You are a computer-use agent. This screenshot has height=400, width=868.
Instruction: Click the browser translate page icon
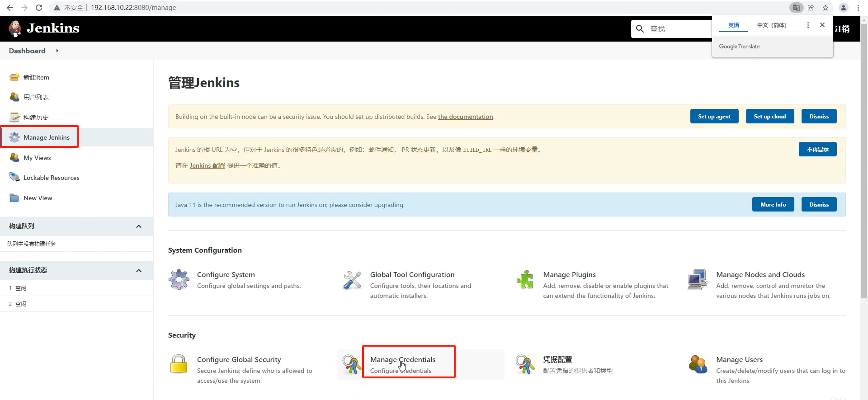797,8
